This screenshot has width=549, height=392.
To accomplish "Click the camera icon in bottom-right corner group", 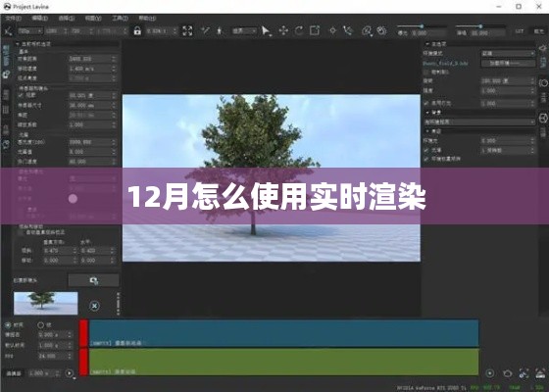I will click(x=508, y=373).
